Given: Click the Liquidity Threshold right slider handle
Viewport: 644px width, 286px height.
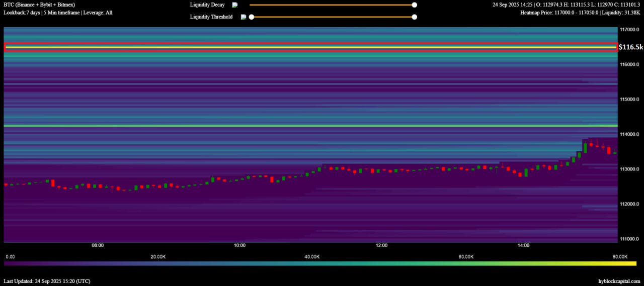Looking at the screenshot, I should (x=414, y=17).
